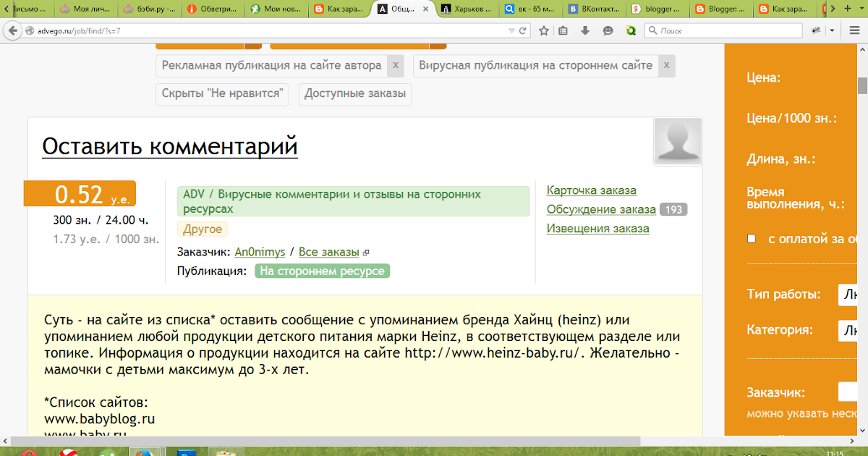Switch to the 'blogger ...' Yandex tab

click(659, 9)
